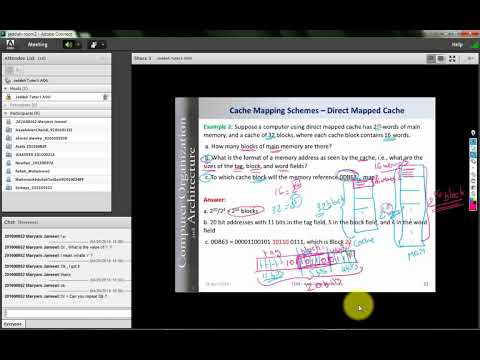Viewport: 480px width, 360px height.
Task: Select the Jeddah Tutor1 audio row below the attendee view icons
Action: click(x=57, y=80)
